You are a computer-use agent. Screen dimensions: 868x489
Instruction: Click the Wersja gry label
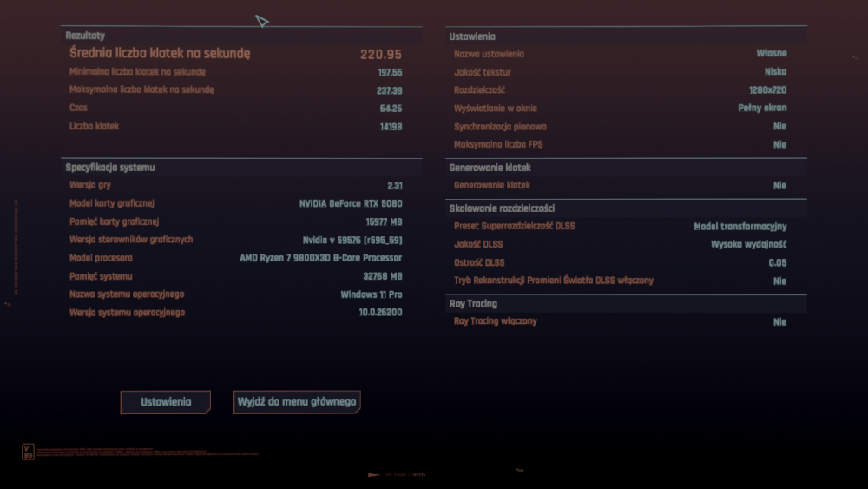tap(90, 186)
